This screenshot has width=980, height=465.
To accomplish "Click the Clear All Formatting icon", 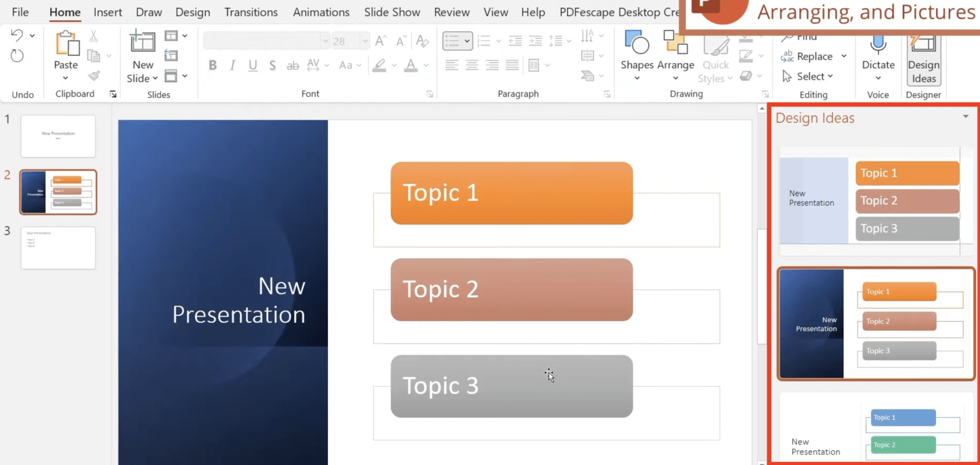I will 423,41.
